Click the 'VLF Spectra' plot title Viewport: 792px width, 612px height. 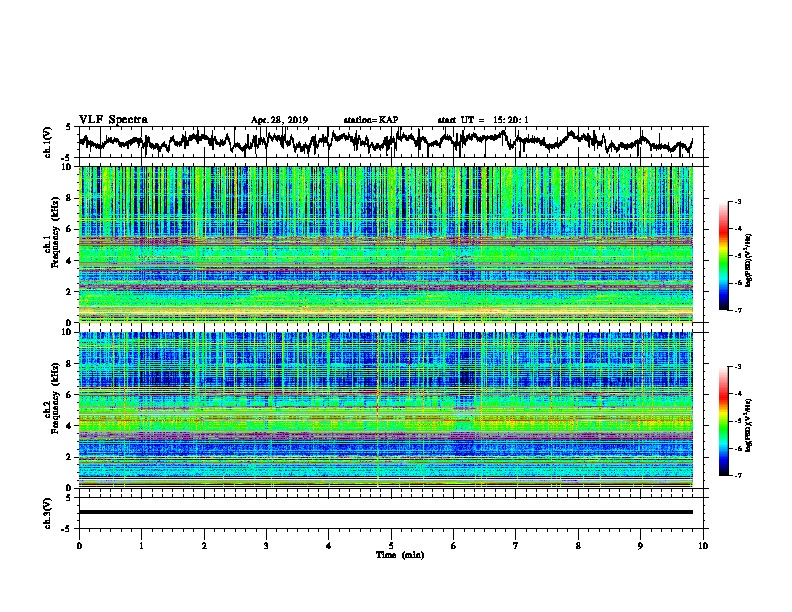113,120
